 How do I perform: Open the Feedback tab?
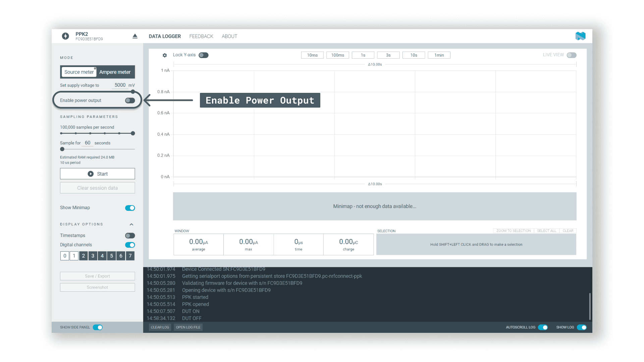pyautogui.click(x=201, y=36)
